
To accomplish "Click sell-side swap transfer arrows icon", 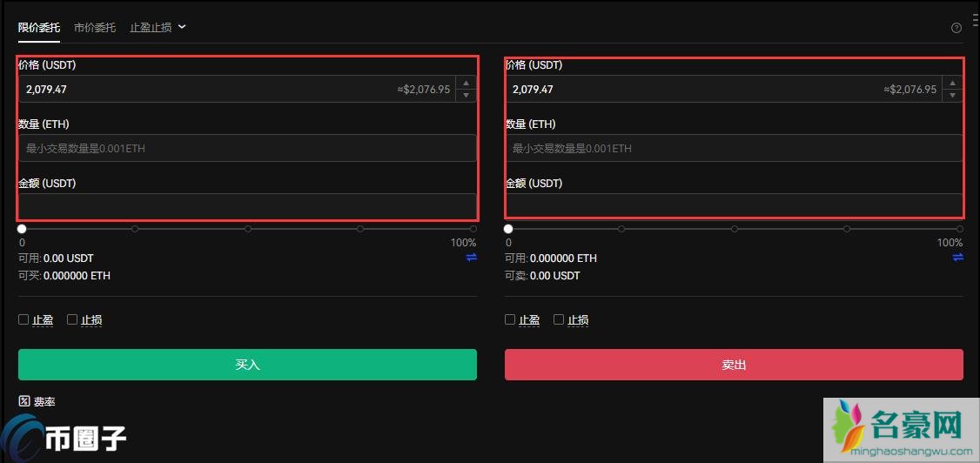I will pyautogui.click(x=958, y=258).
